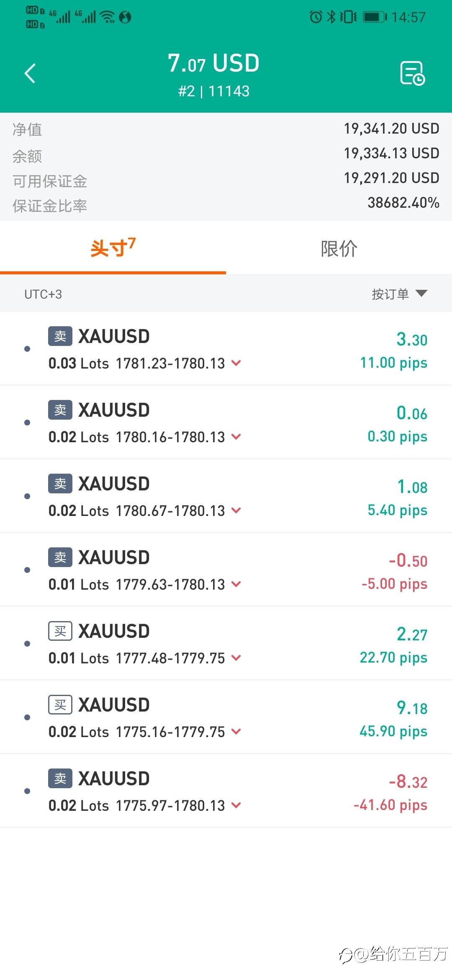Viewport: 452px width, 980px height.
Task: Switch to the 限价 tab
Action: pos(339,248)
